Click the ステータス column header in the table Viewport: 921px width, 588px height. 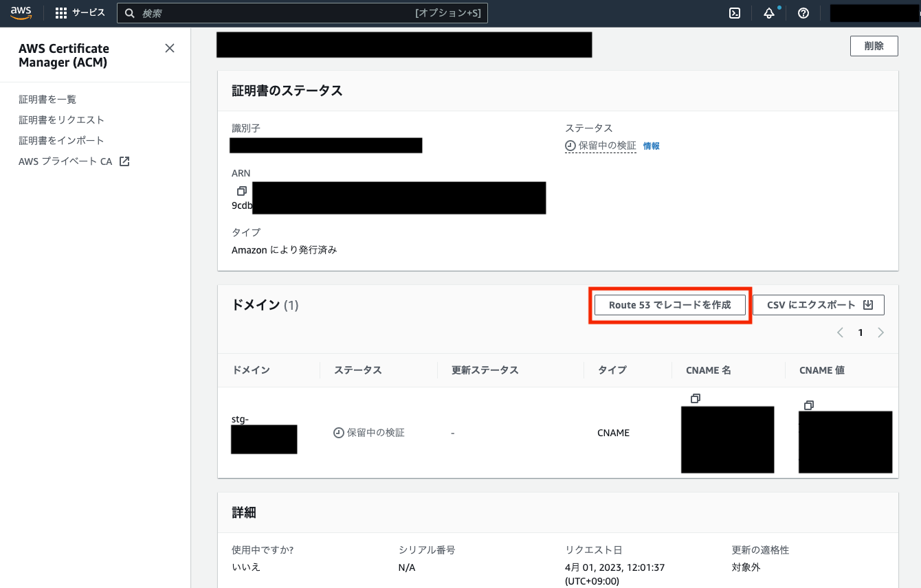(x=357, y=370)
